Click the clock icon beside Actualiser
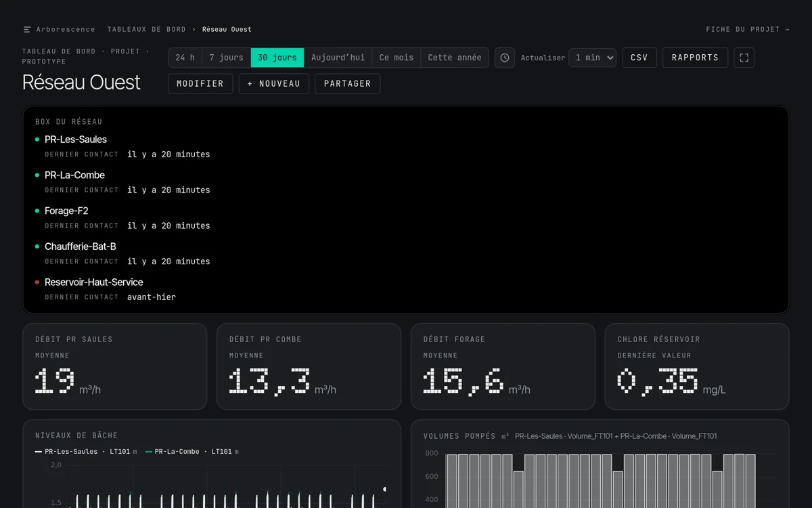812x508 pixels. point(505,58)
